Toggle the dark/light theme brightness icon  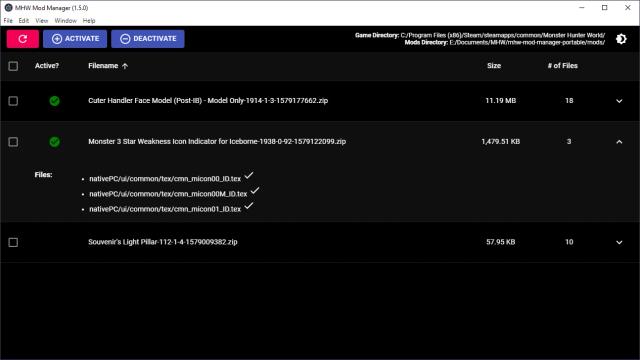[x=621, y=39]
